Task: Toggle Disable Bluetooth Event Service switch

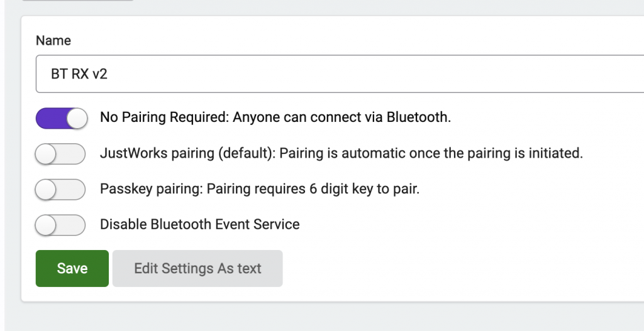Action: pyautogui.click(x=60, y=225)
